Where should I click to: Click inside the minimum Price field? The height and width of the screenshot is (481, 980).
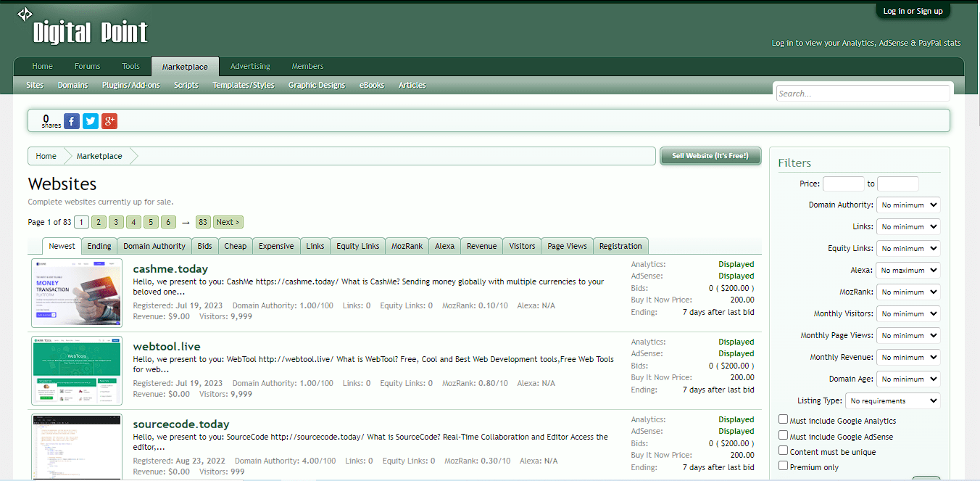coord(843,184)
